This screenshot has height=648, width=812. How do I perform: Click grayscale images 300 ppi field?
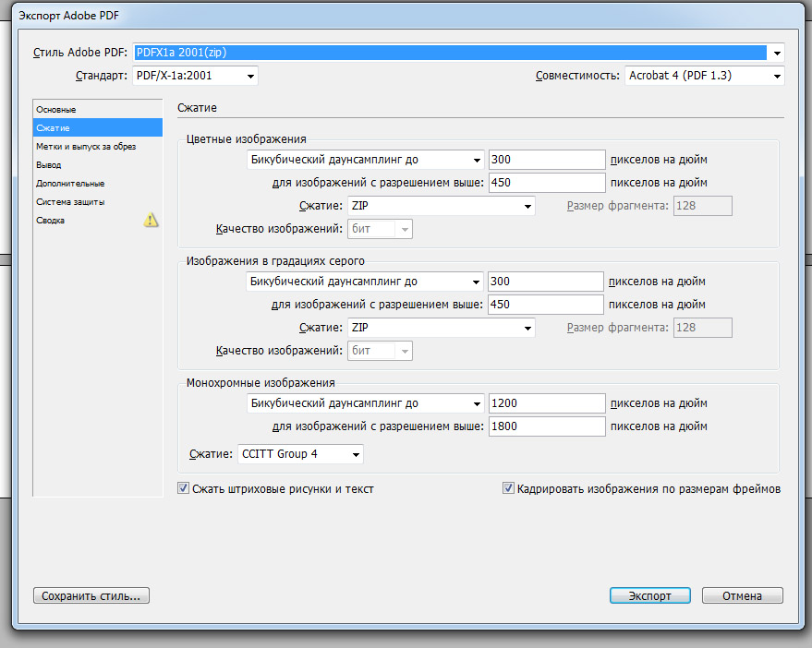(545, 282)
